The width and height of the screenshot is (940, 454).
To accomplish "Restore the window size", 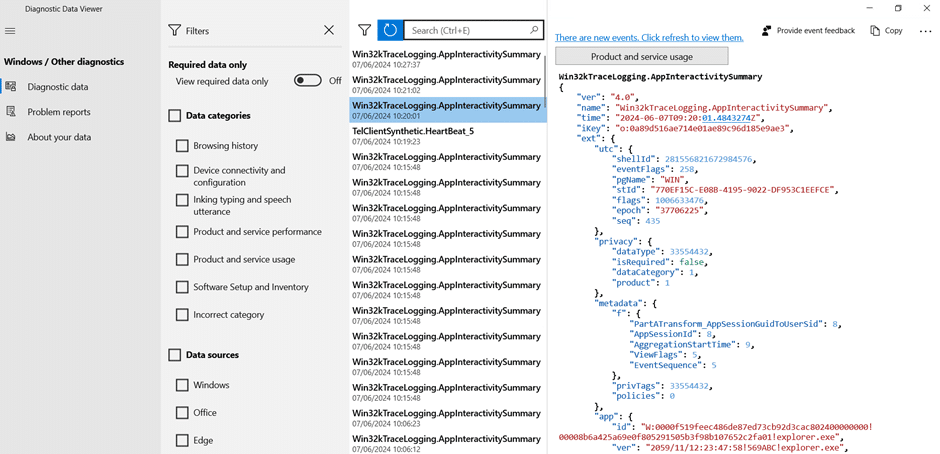I will (897, 8).
